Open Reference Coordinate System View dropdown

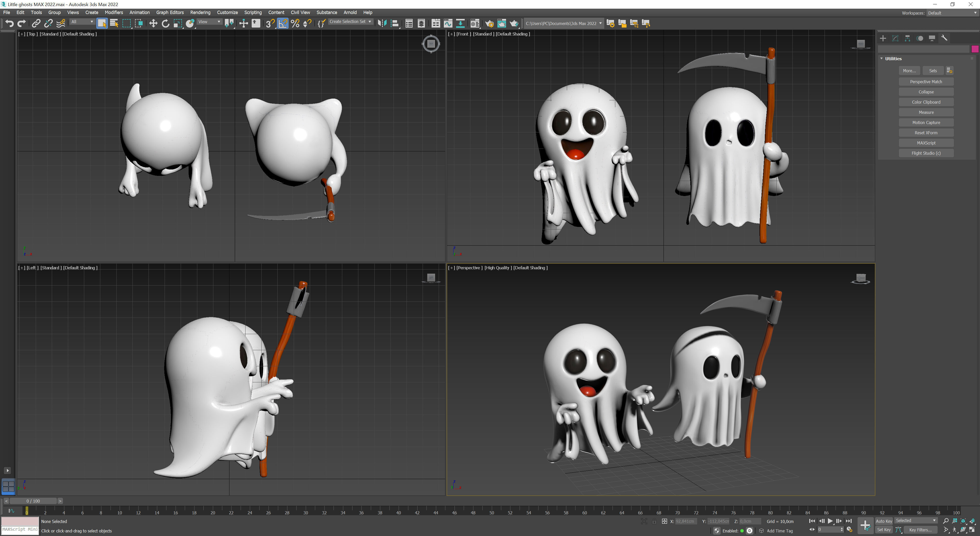(x=210, y=22)
